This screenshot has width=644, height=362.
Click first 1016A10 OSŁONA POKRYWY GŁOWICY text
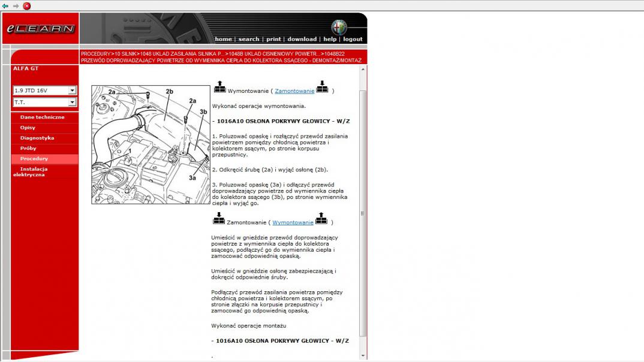click(281, 121)
